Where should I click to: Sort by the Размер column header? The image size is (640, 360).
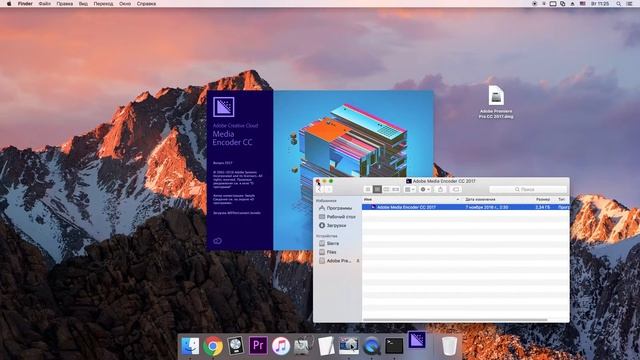tap(544, 200)
